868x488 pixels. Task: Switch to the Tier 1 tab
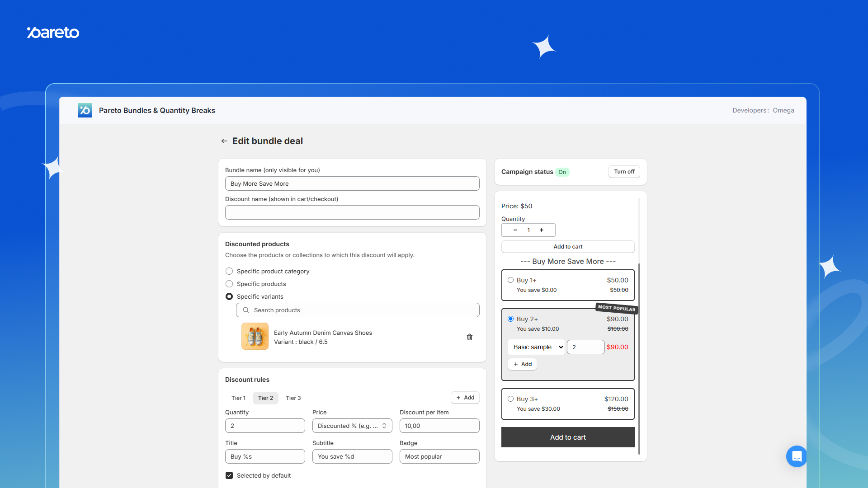coord(238,398)
